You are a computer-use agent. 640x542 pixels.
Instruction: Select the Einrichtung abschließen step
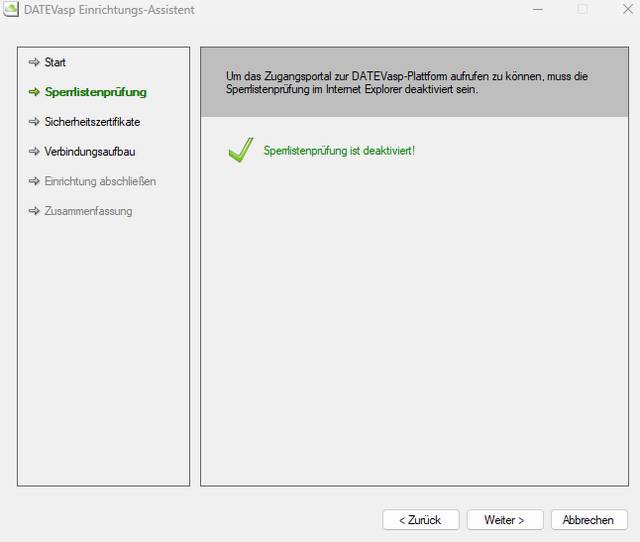pyautogui.click(x=100, y=181)
